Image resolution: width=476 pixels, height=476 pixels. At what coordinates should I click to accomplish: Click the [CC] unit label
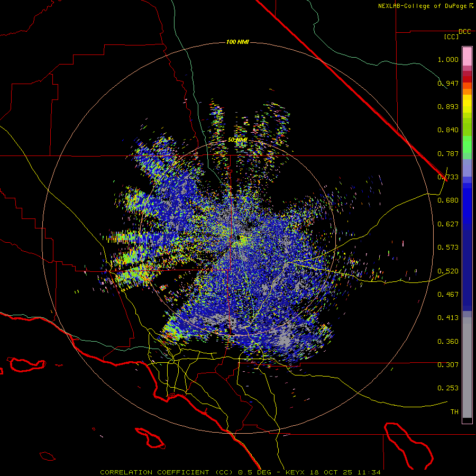451,36
